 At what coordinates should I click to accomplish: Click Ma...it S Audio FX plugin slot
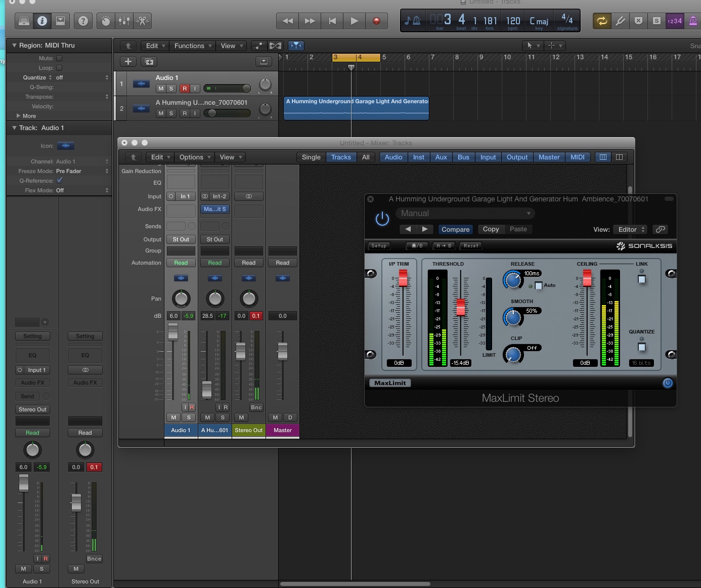[215, 209]
